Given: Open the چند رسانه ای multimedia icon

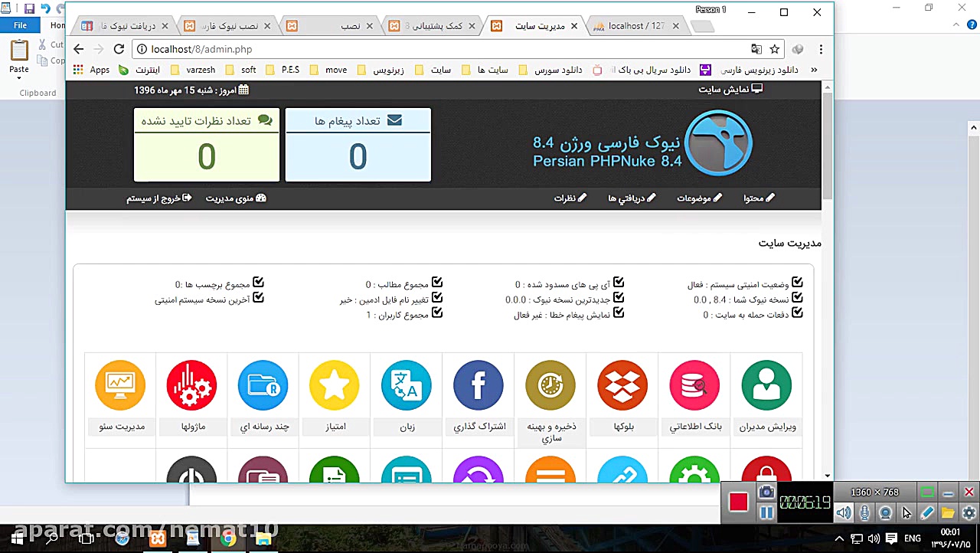Looking at the screenshot, I should (x=263, y=385).
